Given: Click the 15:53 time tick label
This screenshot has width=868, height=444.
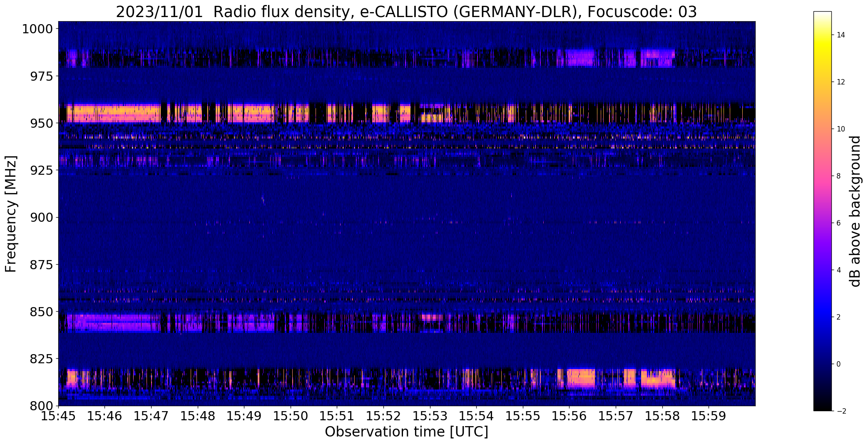Looking at the screenshot, I should point(430,416).
